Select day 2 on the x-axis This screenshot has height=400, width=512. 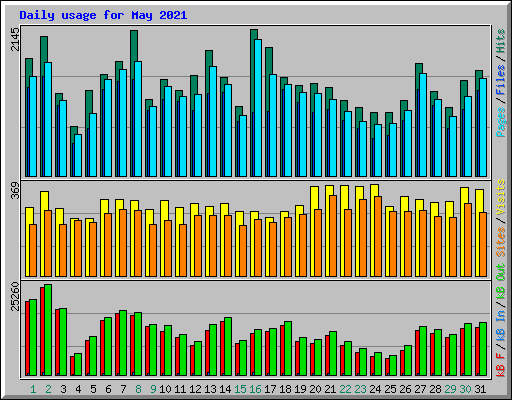pos(48,389)
